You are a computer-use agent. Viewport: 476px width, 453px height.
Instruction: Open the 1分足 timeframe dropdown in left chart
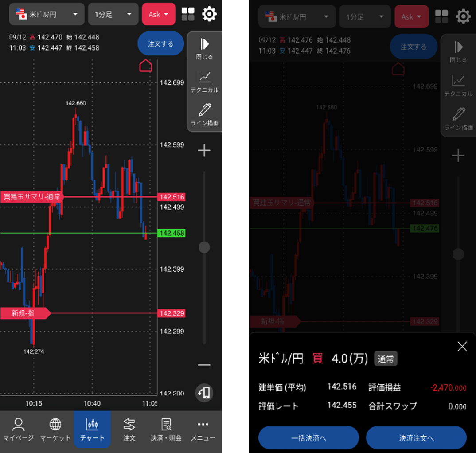coord(113,14)
